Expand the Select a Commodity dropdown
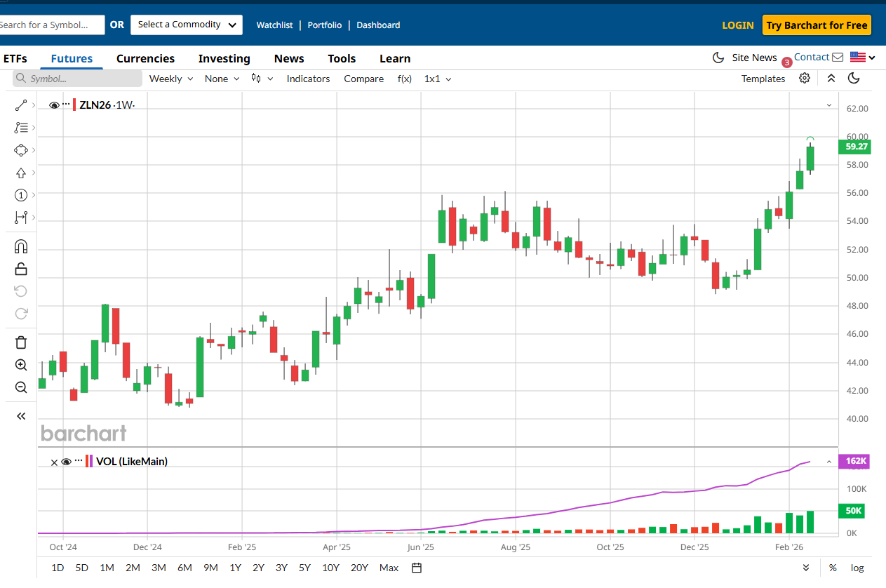 (x=187, y=25)
